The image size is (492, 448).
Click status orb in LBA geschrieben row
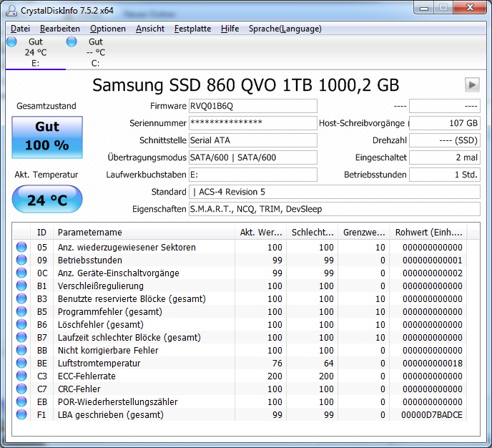coord(21,414)
